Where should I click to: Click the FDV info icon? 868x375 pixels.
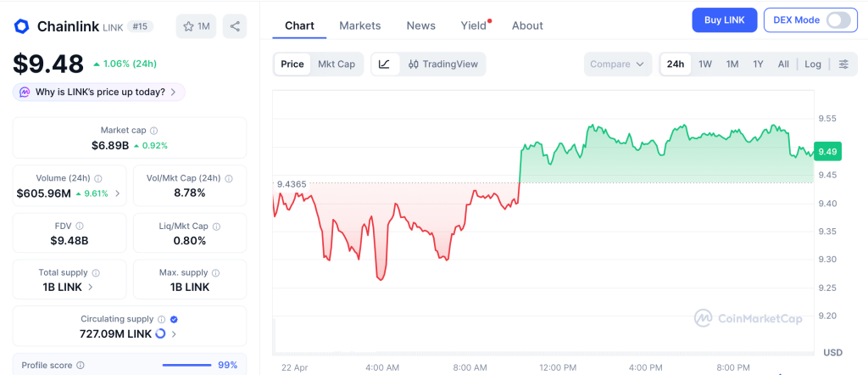80,226
